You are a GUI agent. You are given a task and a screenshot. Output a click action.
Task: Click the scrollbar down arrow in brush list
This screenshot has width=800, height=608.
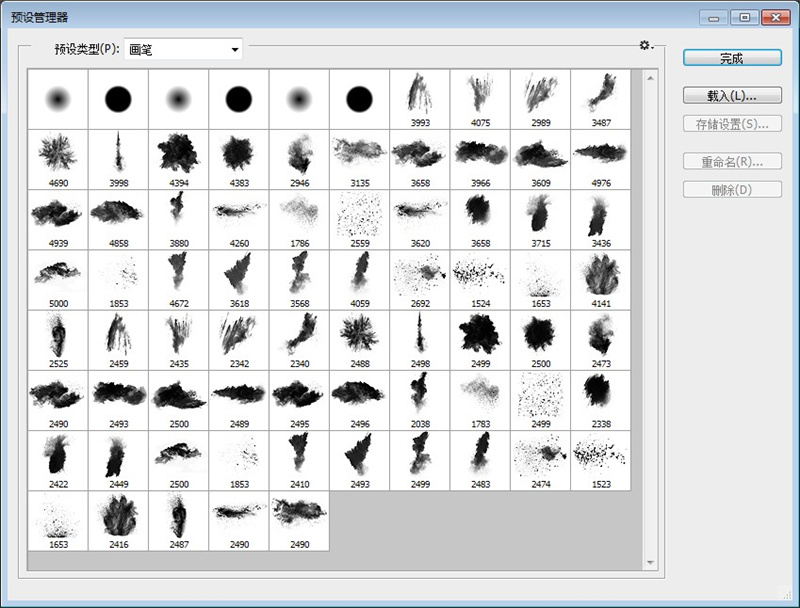pos(650,563)
